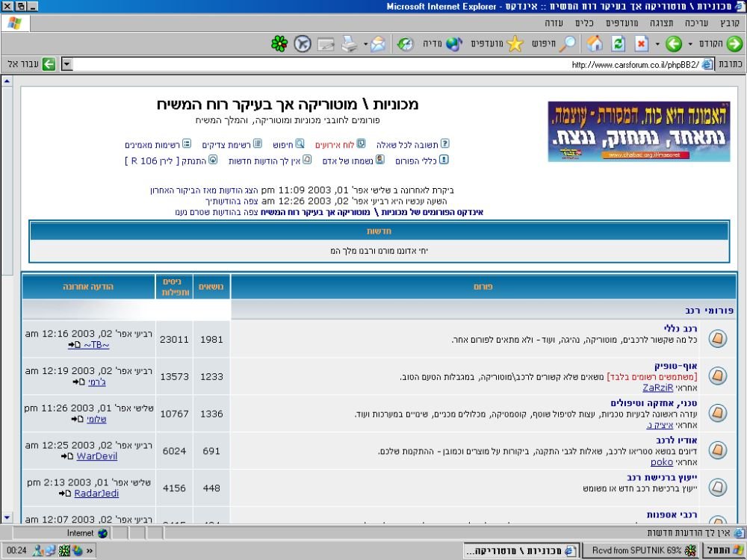Open the עזרה (Help) menu
This screenshot has width=747, height=560.
click(x=554, y=23)
